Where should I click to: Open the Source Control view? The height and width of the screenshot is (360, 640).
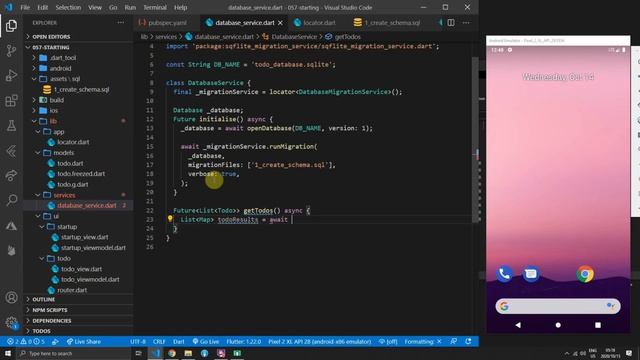coord(11,51)
